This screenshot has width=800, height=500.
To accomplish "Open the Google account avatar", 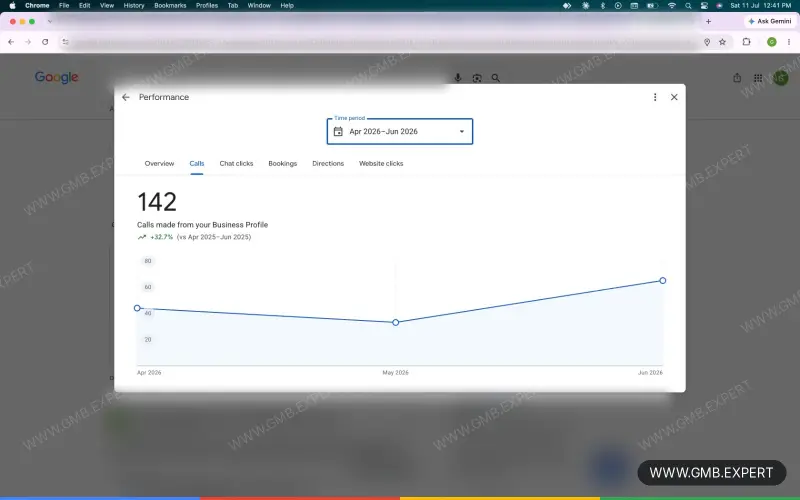I will [781, 78].
